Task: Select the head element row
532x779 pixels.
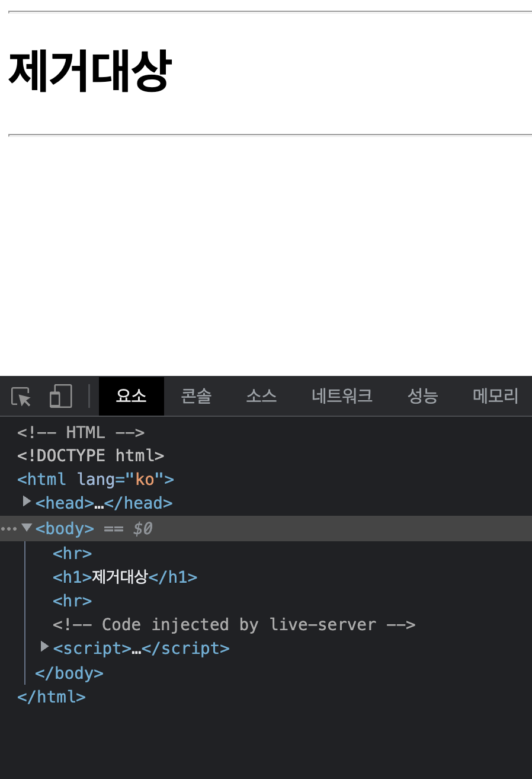Action: pyautogui.click(x=104, y=503)
